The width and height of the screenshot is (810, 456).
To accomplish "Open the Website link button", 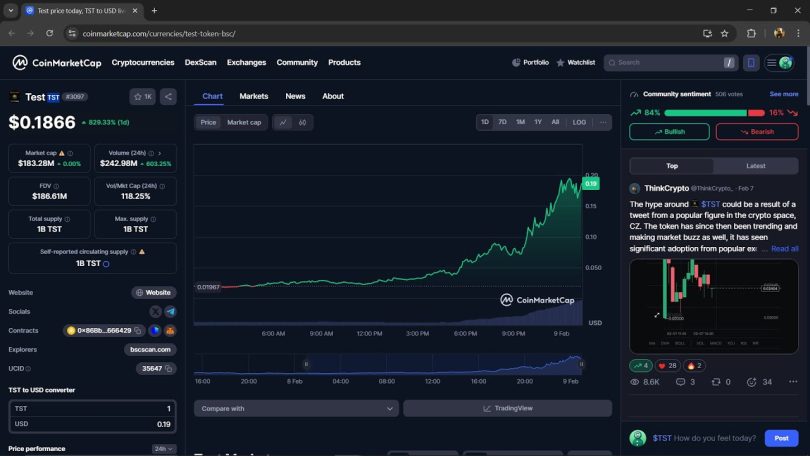I will click(153, 292).
